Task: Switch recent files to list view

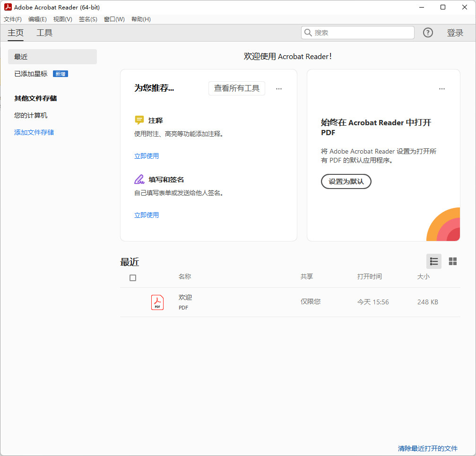Action: (433, 261)
